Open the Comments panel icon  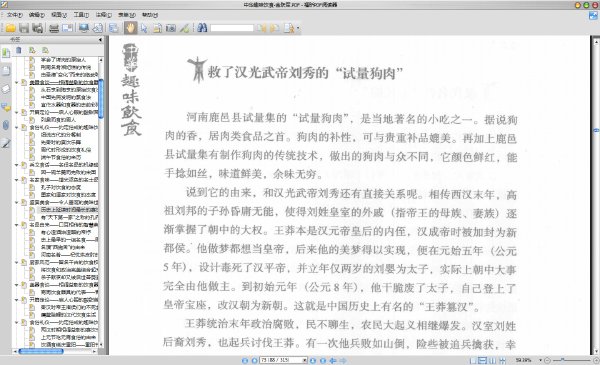[6, 107]
